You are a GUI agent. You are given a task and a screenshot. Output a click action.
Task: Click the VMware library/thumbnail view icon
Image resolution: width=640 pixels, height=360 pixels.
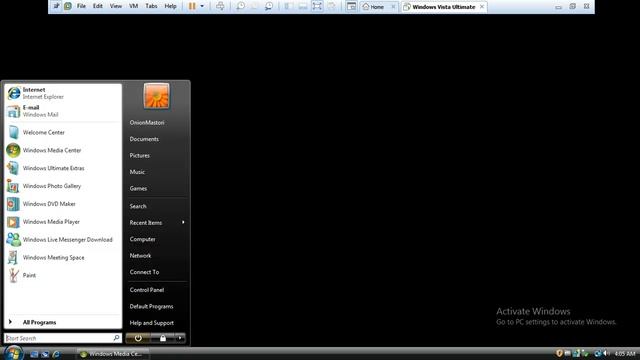pos(351,6)
